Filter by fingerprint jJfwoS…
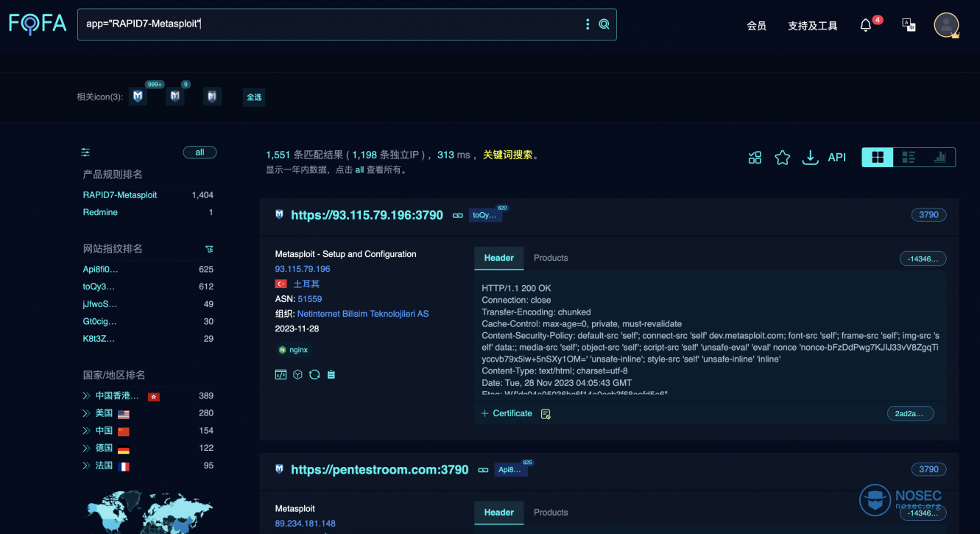 pyautogui.click(x=100, y=304)
